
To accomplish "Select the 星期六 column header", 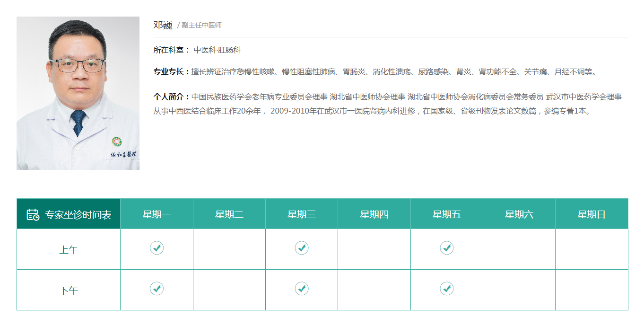I will click(519, 214).
